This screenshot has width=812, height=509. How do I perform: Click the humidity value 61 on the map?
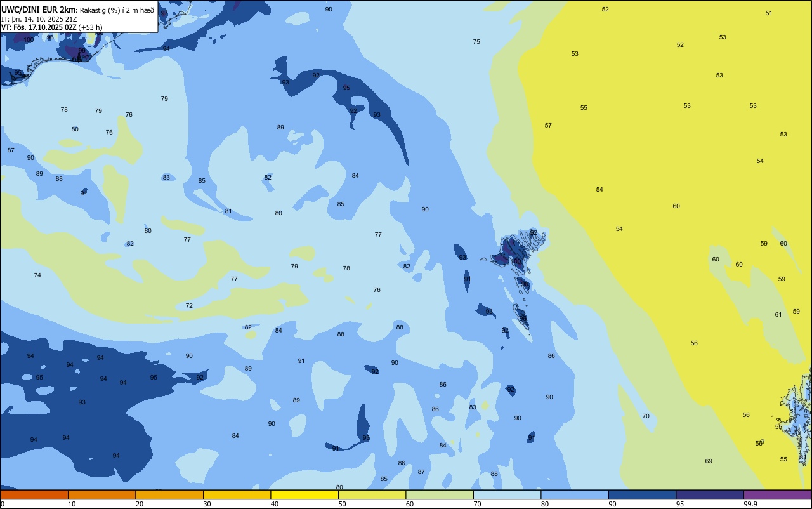tap(778, 315)
